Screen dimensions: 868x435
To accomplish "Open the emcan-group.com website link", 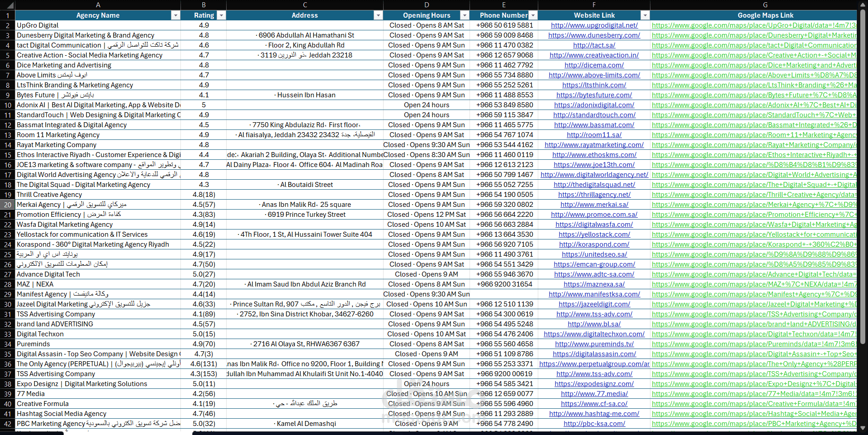I will 594,264.
